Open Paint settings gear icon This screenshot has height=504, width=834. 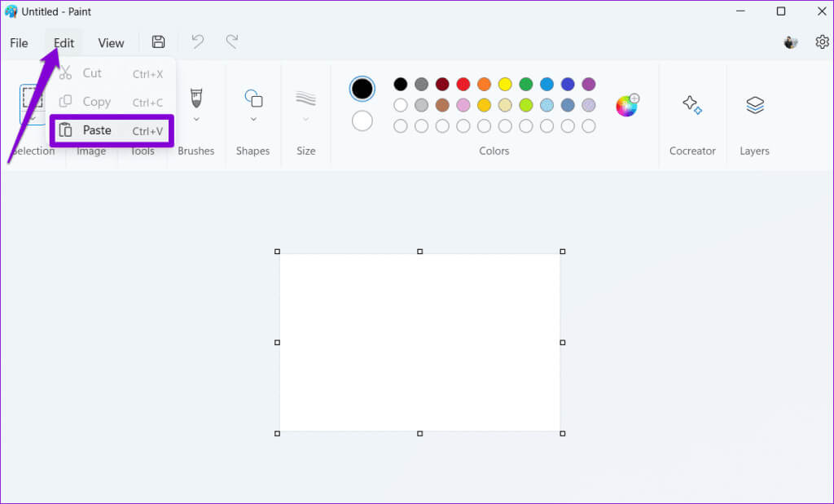point(823,42)
